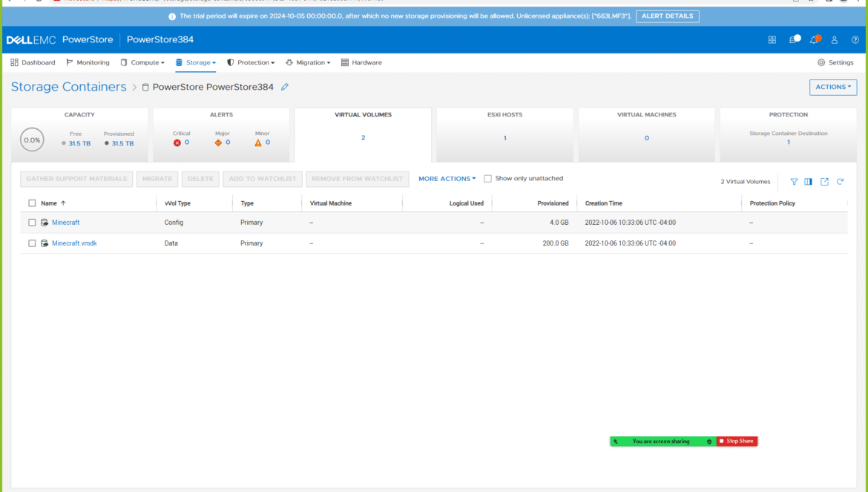Open the Hardware page
The image size is (868, 492).
[361, 62]
